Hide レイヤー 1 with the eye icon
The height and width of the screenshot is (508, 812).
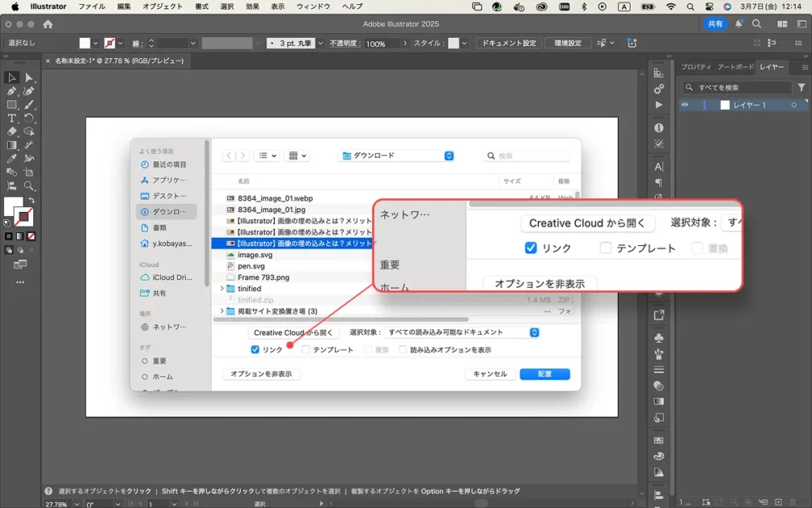[685, 105]
